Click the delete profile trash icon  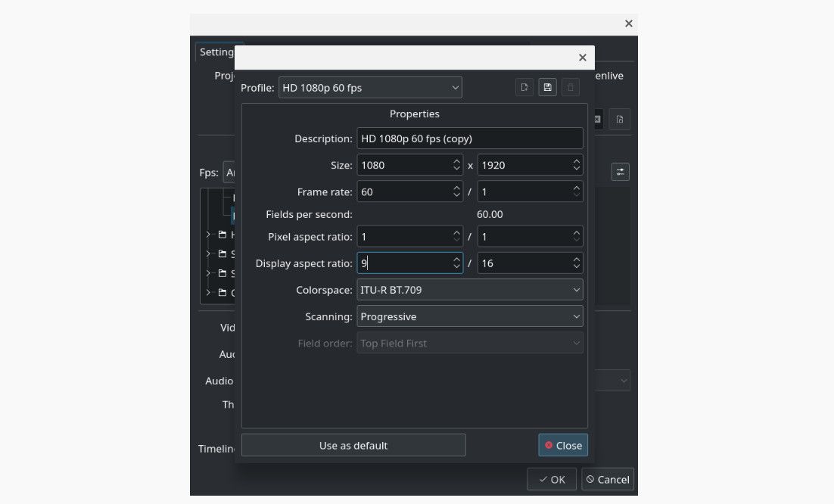[570, 87]
